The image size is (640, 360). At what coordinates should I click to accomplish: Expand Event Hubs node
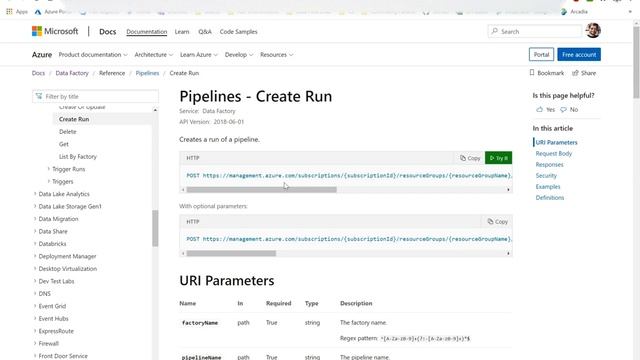point(35,318)
